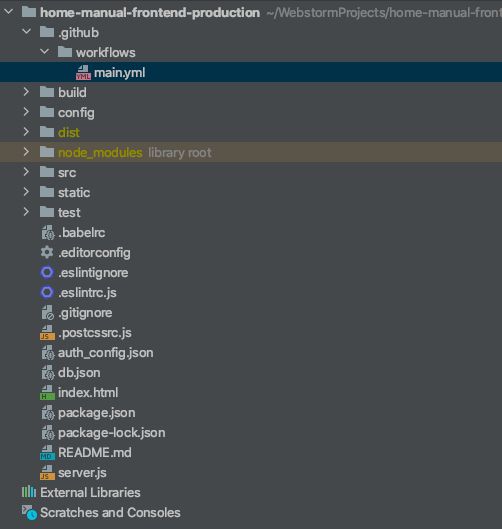
Task: Click the Scratches and Consoles icon
Action: tap(29, 512)
